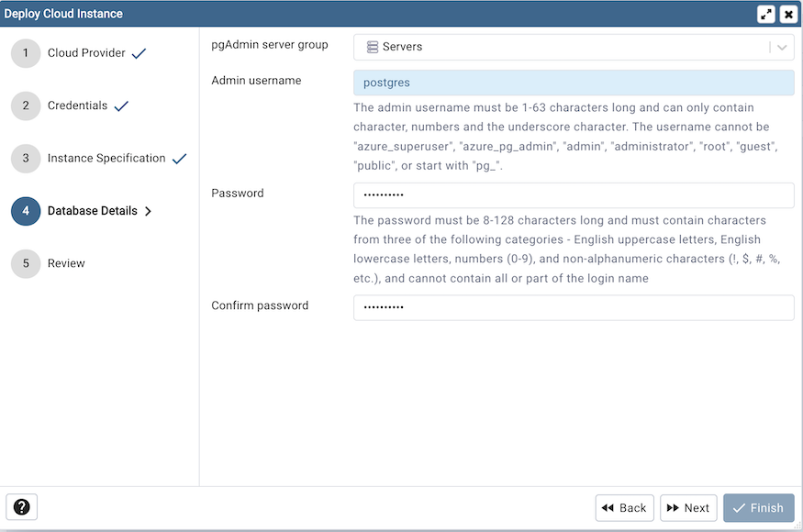Open the help question mark icon
803x532 pixels.
pyautogui.click(x=21, y=506)
